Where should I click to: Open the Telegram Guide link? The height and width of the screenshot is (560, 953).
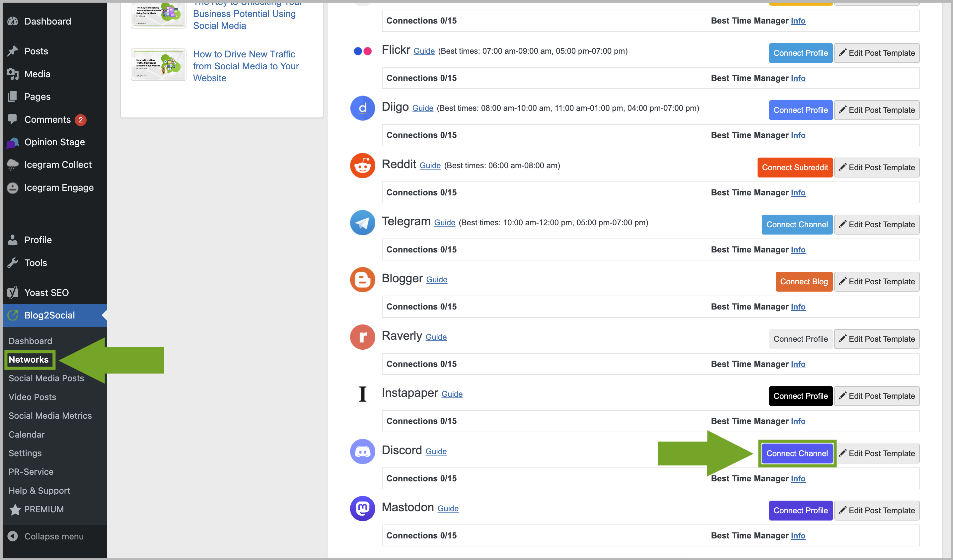point(444,223)
